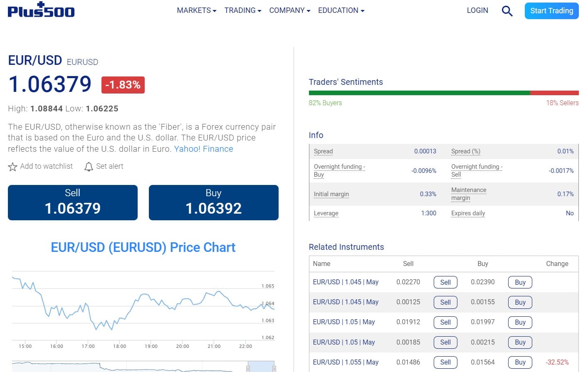Expand the EDUCATION dropdown menu
The image size is (588, 372).
tap(341, 10)
